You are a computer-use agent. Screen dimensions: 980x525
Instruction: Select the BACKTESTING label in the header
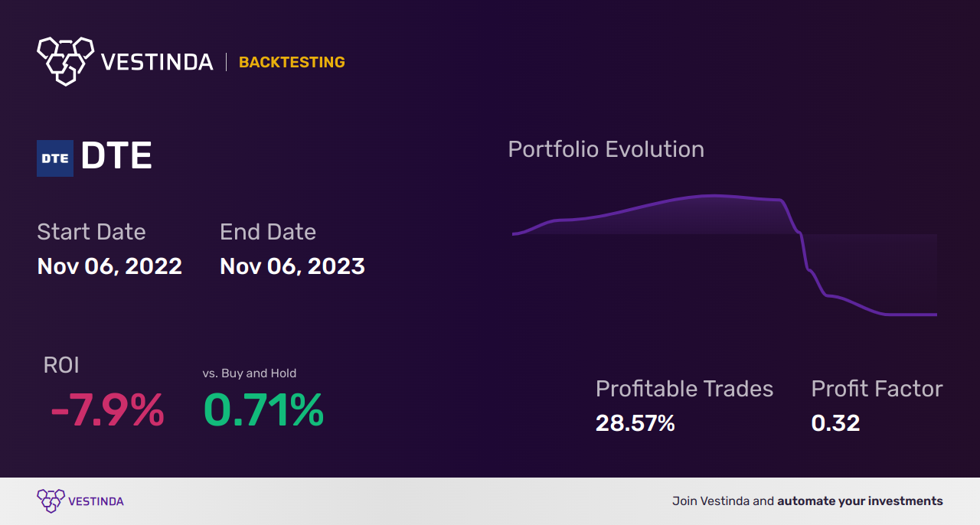292,62
